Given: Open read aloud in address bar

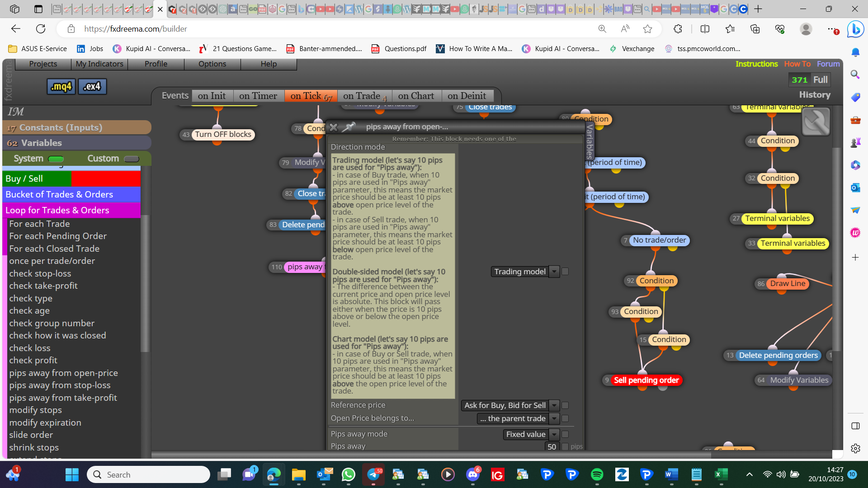Looking at the screenshot, I should [625, 29].
